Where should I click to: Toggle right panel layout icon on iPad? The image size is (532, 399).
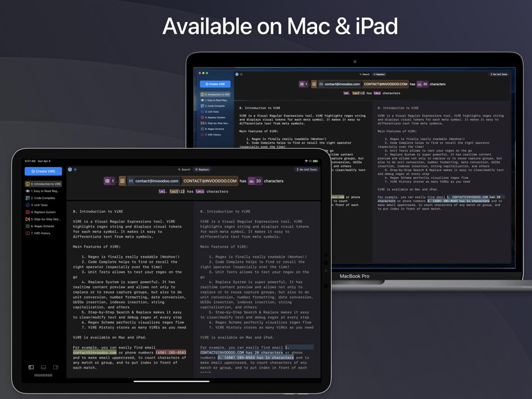click(55, 367)
